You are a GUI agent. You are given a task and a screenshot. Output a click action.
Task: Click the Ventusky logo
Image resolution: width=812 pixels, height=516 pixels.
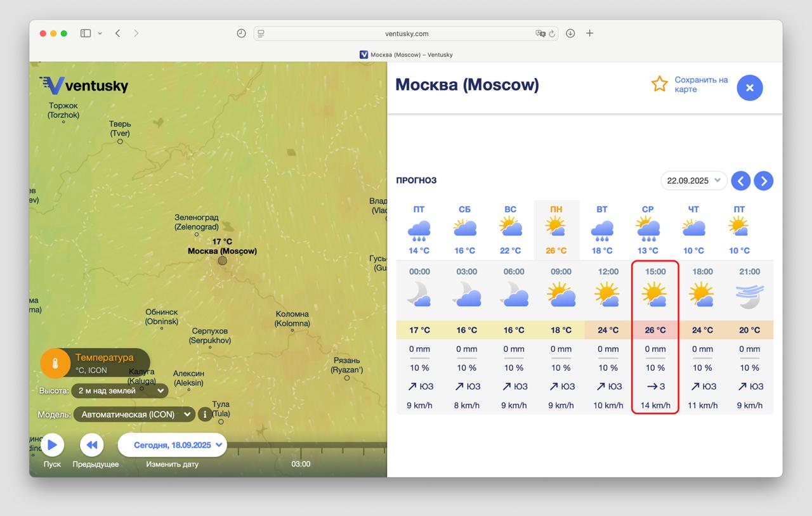pos(84,86)
